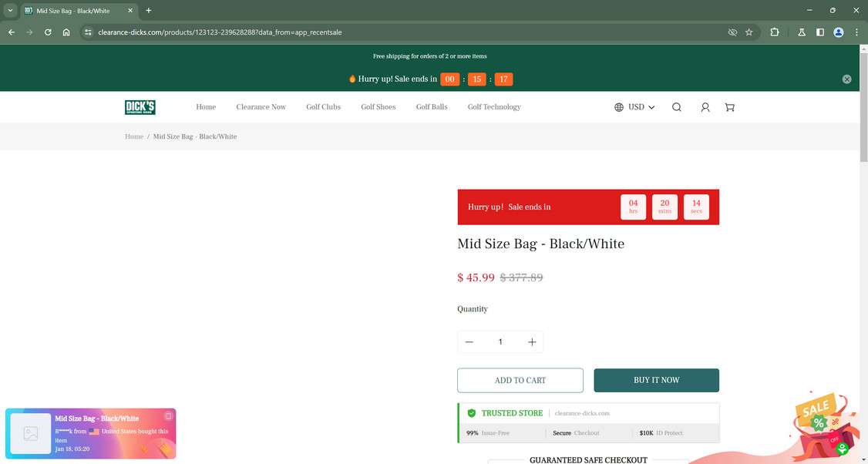Select Golf Clubs in the navigation menu
Image resolution: width=868 pixels, height=464 pixels.
[x=323, y=107]
